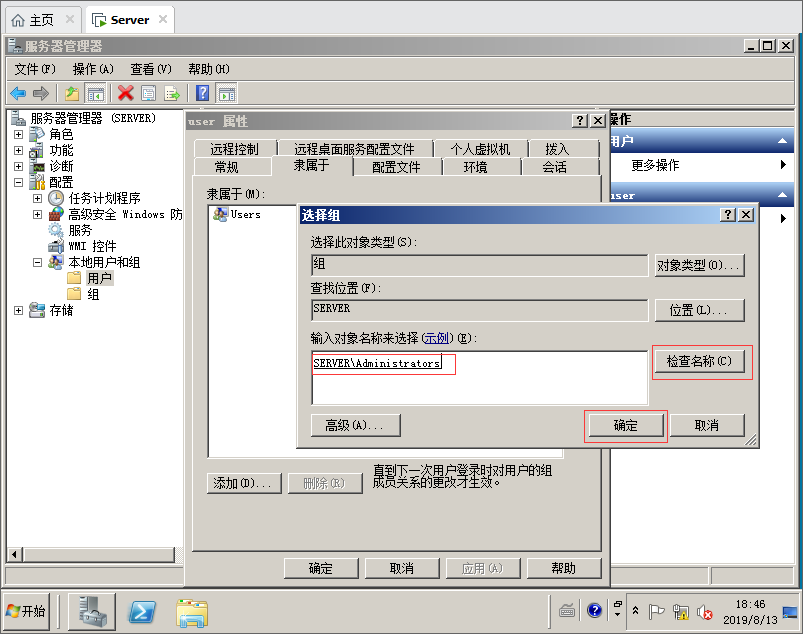803x634 pixels.
Task: Open help via blue question mark toolbar icon
Action: 202,93
